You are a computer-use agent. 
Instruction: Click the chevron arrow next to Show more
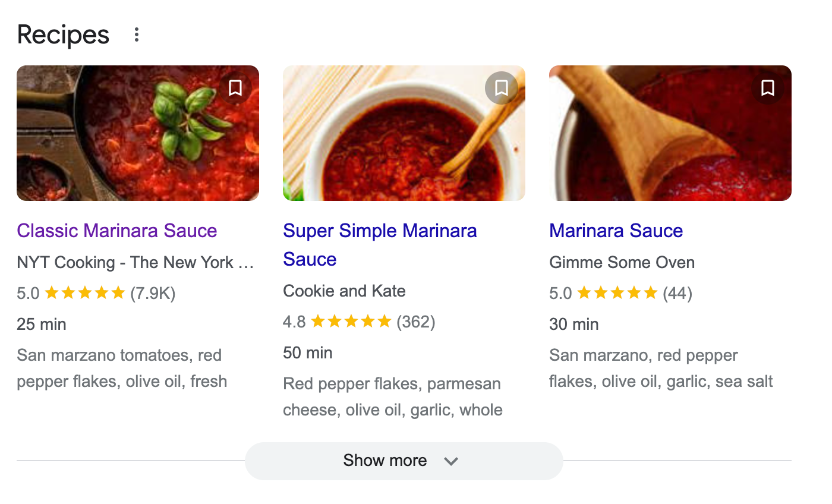coord(451,461)
